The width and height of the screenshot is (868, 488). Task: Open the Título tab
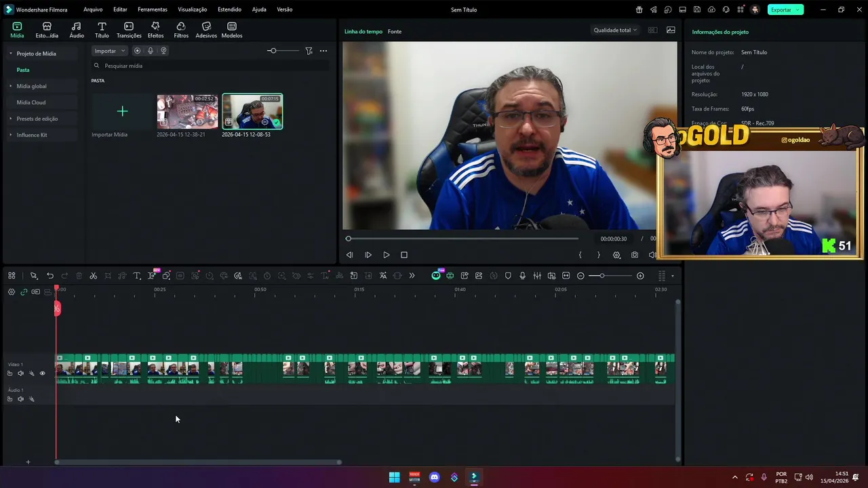(x=102, y=30)
